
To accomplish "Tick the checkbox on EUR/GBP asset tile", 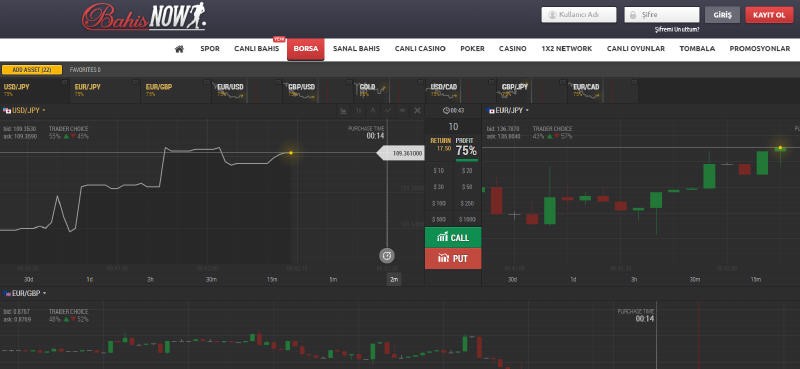I will point(206,82).
